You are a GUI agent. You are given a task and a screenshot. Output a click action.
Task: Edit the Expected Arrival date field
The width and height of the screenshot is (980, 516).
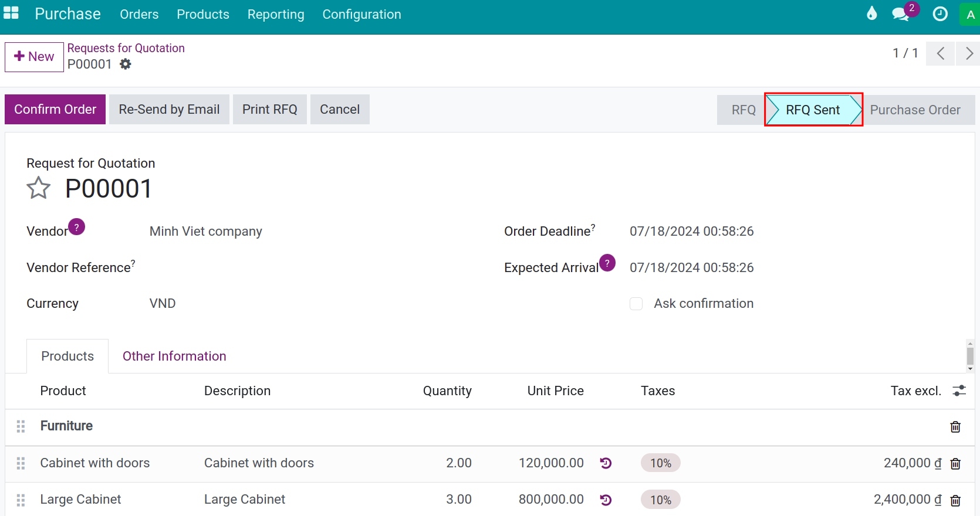coord(692,267)
